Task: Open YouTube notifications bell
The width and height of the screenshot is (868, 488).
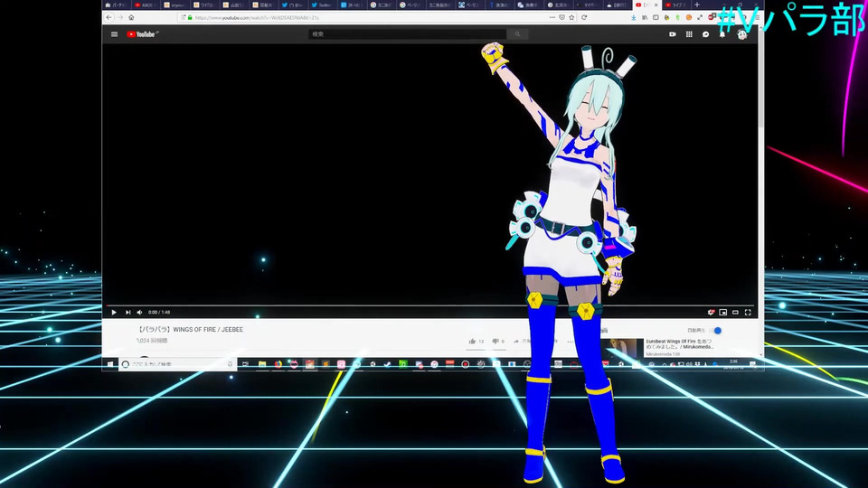Action: point(722,34)
